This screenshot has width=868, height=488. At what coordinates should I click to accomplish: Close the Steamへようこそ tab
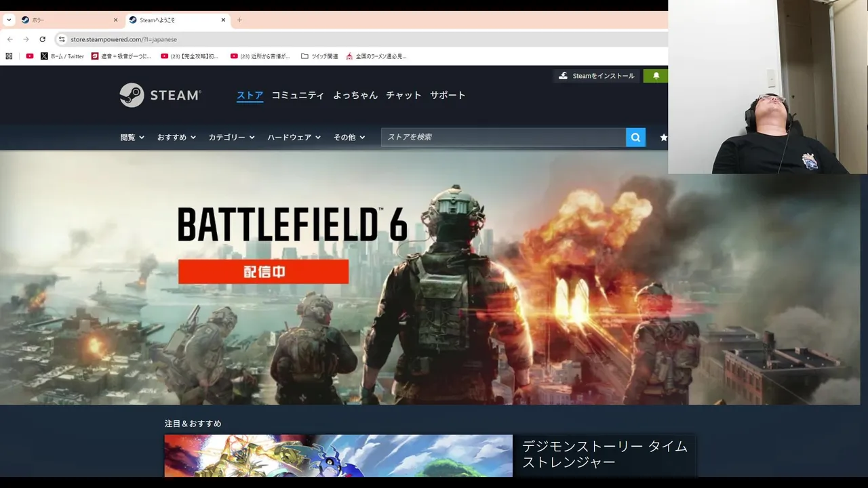tap(223, 20)
